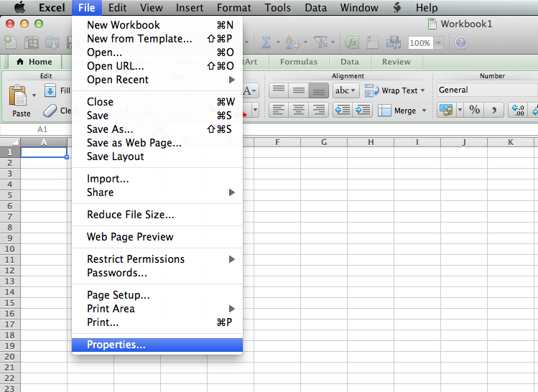This screenshot has width=538, height=392.
Task: Apply comma style format
Action: 494,110
